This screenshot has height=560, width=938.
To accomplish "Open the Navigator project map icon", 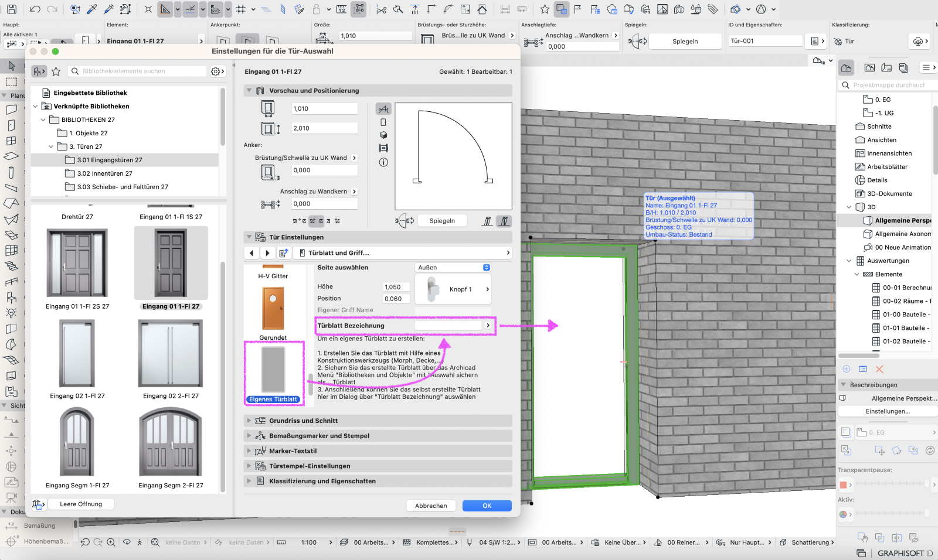I will (846, 68).
